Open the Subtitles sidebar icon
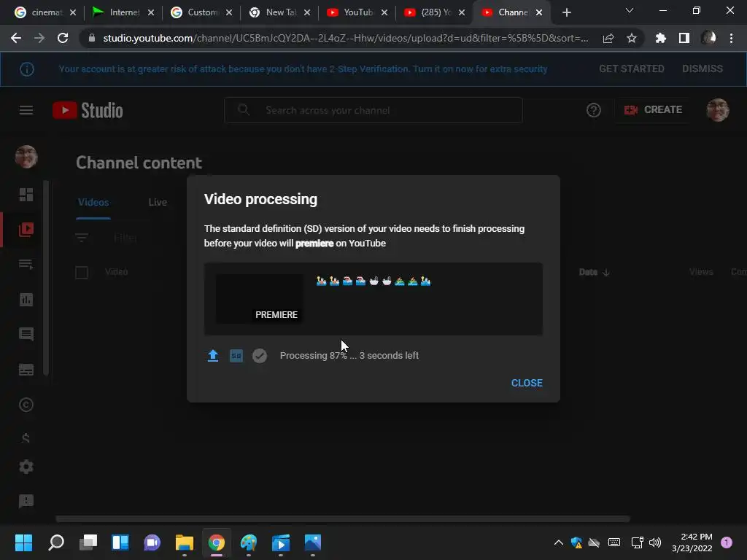Viewport: 747px width, 560px height. 26,370
